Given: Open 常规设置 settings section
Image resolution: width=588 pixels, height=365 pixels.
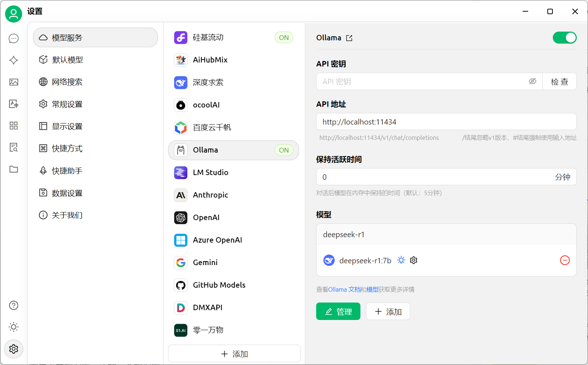Looking at the screenshot, I should coord(95,104).
